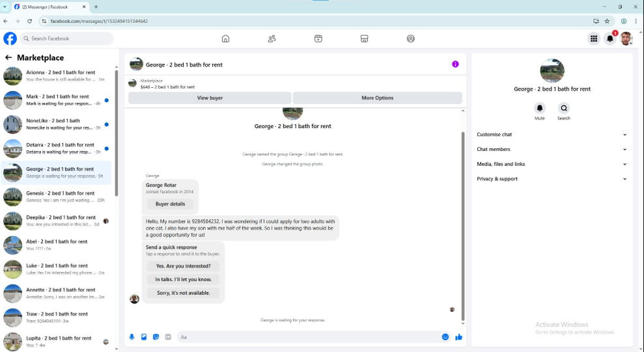Click the View buyer button
The width and height of the screenshot is (644, 352).
(210, 98)
